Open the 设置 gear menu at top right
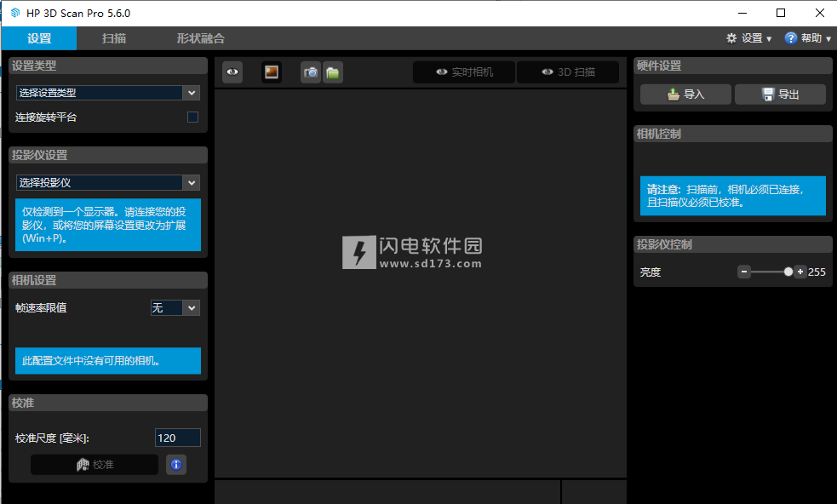This screenshot has height=504, width=837. coord(749,38)
